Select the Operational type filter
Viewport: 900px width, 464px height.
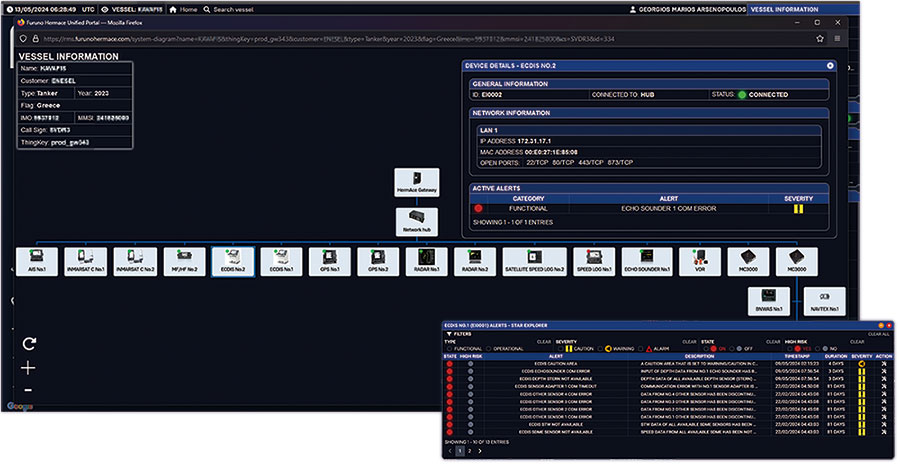point(488,349)
